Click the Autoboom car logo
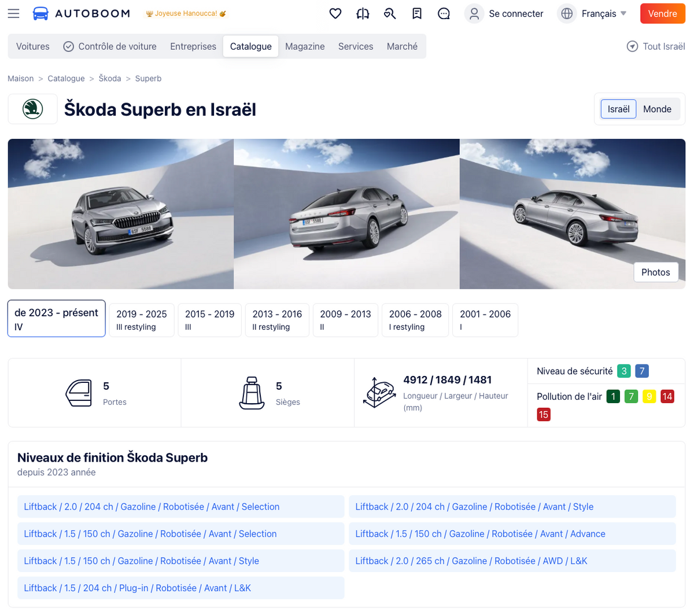 [x=40, y=13]
